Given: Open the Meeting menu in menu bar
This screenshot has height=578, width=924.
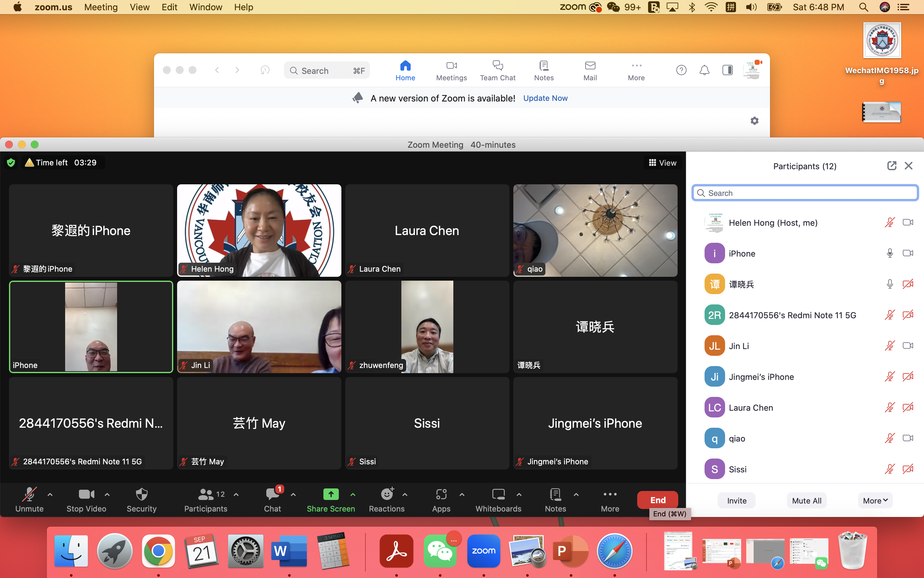Looking at the screenshot, I should [101, 7].
